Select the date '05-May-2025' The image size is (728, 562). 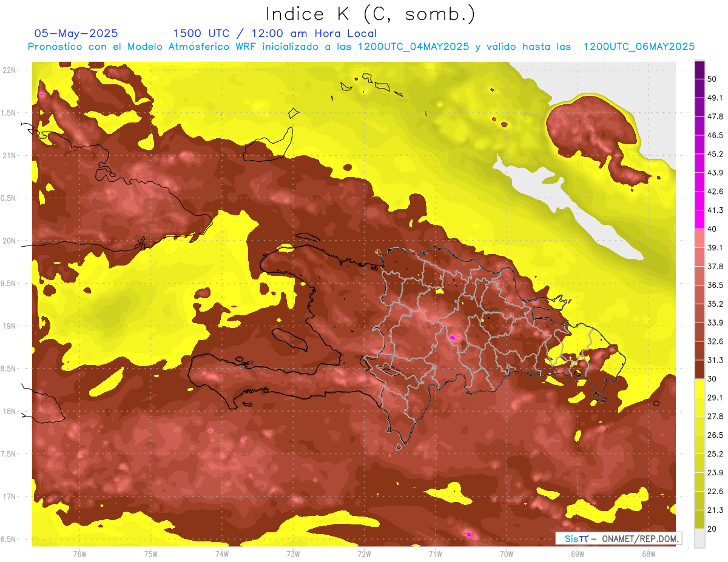tap(76, 33)
